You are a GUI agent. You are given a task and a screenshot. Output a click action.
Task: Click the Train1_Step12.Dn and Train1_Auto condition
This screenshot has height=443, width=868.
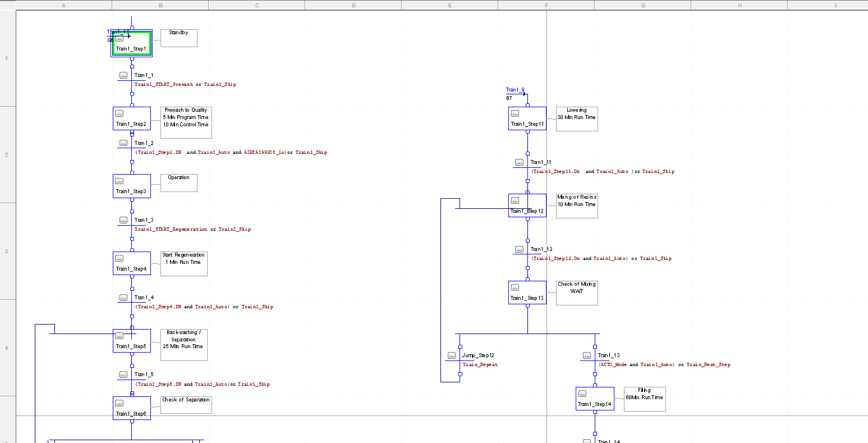[601, 259]
